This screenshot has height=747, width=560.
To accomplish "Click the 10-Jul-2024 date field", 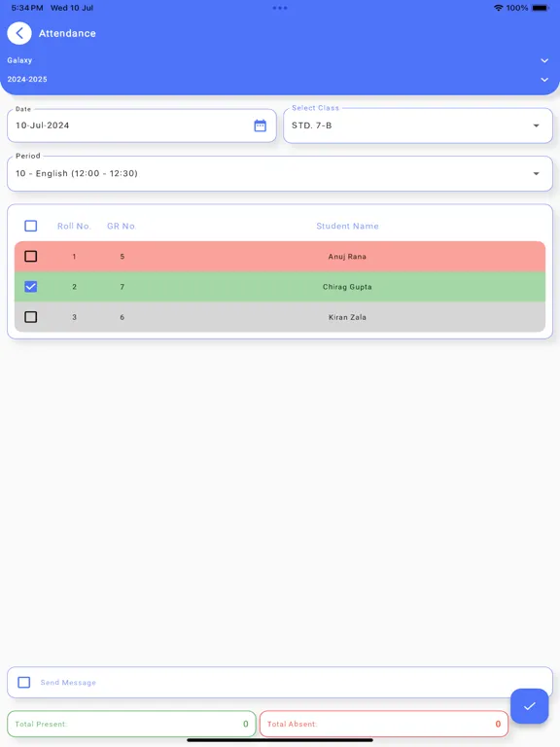I will click(142, 125).
